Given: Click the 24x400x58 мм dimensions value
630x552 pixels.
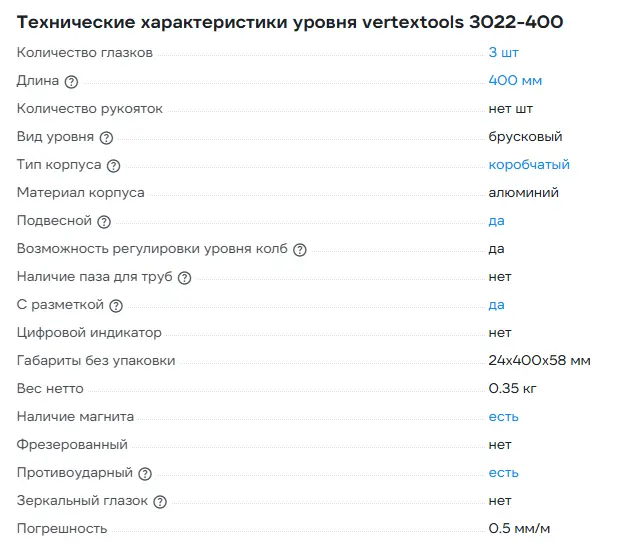Looking at the screenshot, I should pyautogui.click(x=539, y=360).
